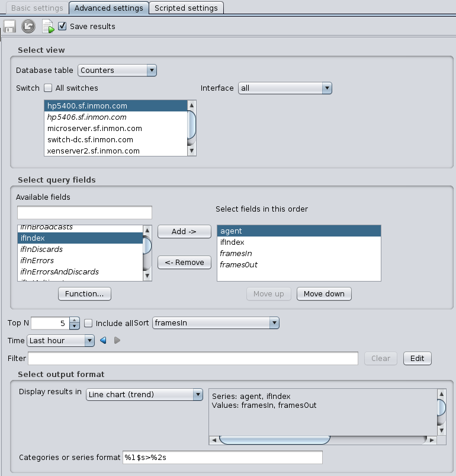Switch to the Scripted settings tab

coord(186,8)
